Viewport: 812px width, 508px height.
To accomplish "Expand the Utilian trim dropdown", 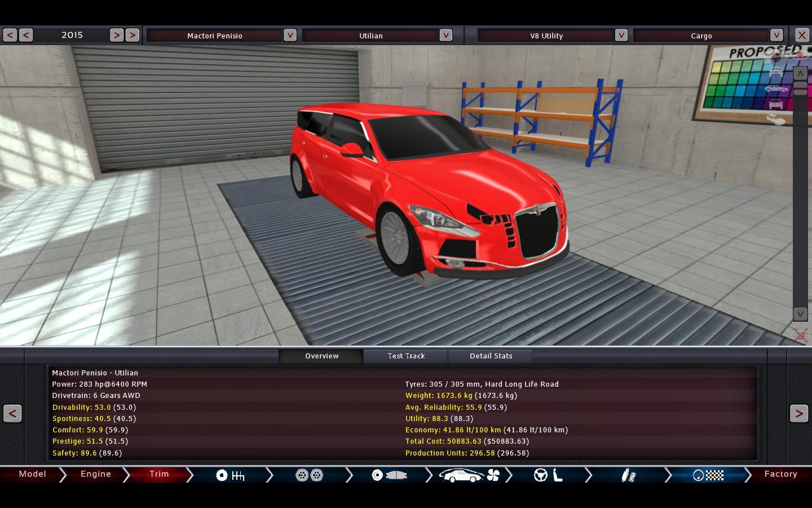I will click(445, 35).
